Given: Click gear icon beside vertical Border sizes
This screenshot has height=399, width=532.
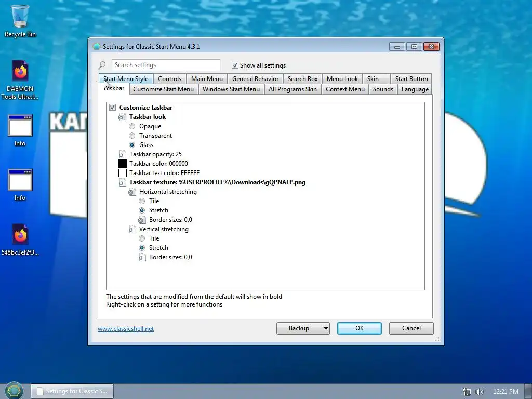Looking at the screenshot, I should coord(142,258).
